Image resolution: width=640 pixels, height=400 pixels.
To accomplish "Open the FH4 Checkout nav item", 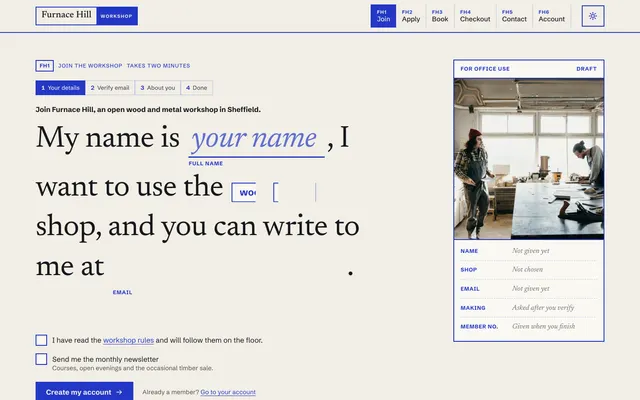I will click(475, 16).
